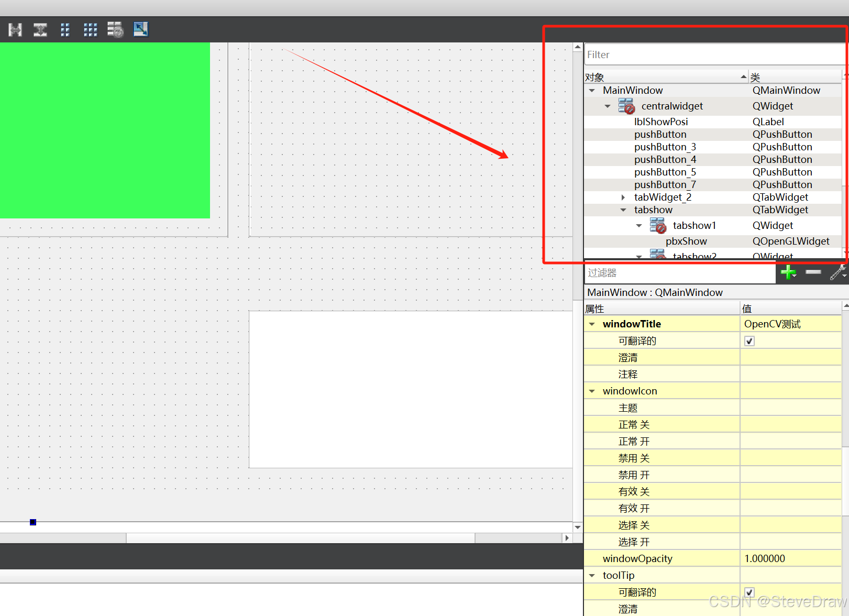Select tabWidget_2 in the object tree

tap(663, 197)
